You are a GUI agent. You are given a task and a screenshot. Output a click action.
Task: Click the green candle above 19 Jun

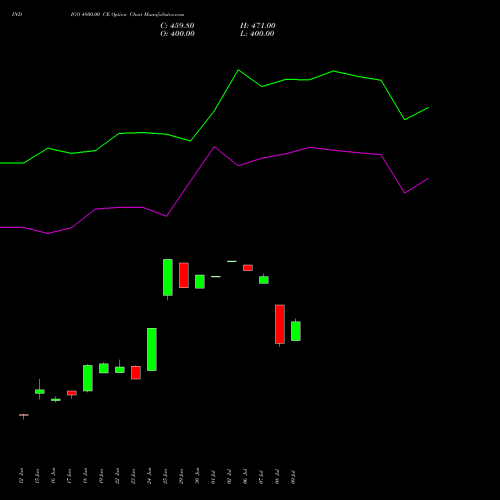pos(104,368)
